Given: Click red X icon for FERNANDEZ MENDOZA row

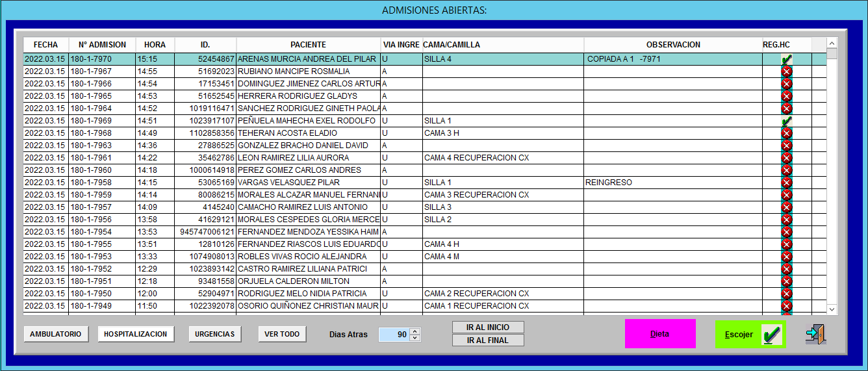Looking at the screenshot, I should click(786, 232).
